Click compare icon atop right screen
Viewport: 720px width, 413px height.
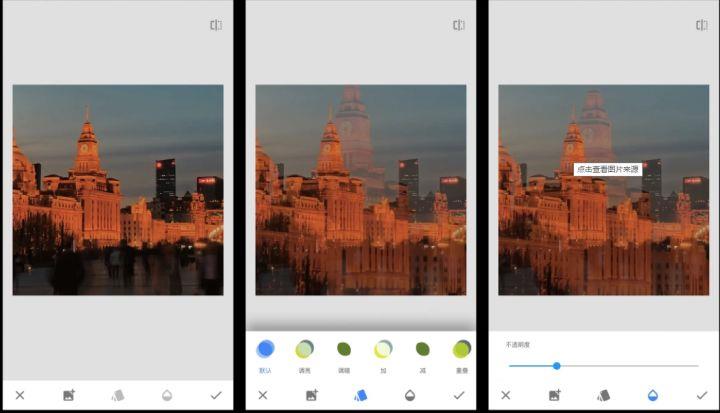click(702, 25)
